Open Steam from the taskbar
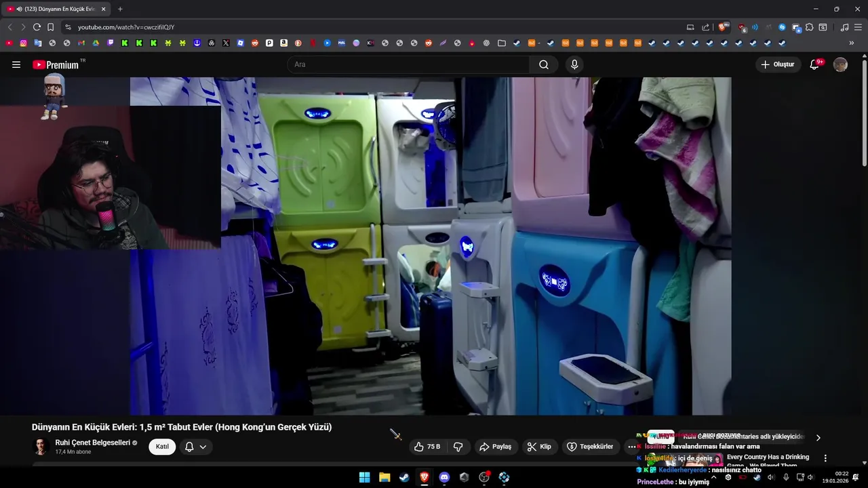Screen dimensions: 868x488 (x=404, y=477)
